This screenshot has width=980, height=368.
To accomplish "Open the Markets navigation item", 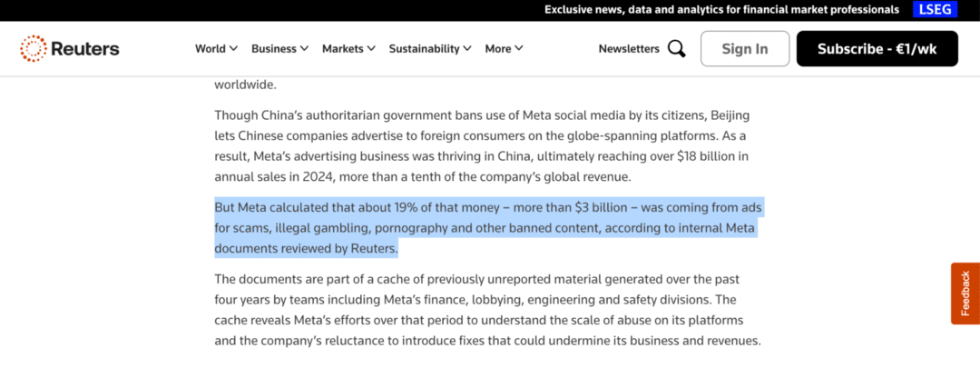I will click(x=342, y=48).
